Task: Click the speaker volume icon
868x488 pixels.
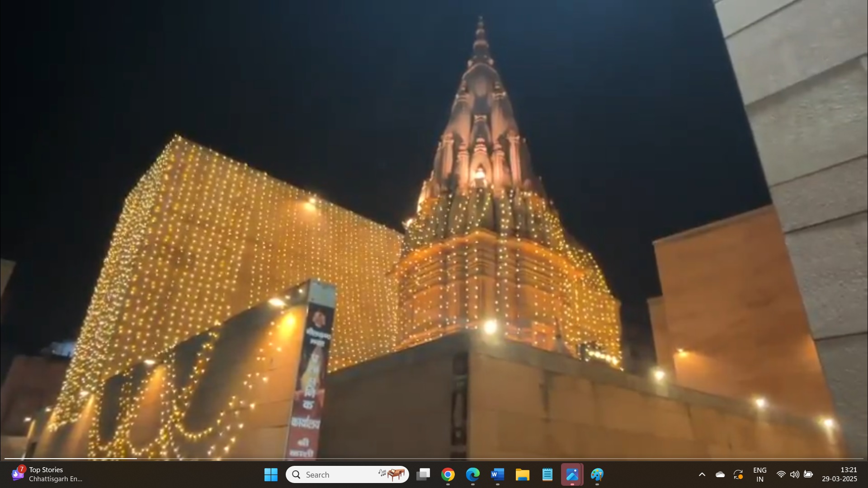Action: (794, 474)
